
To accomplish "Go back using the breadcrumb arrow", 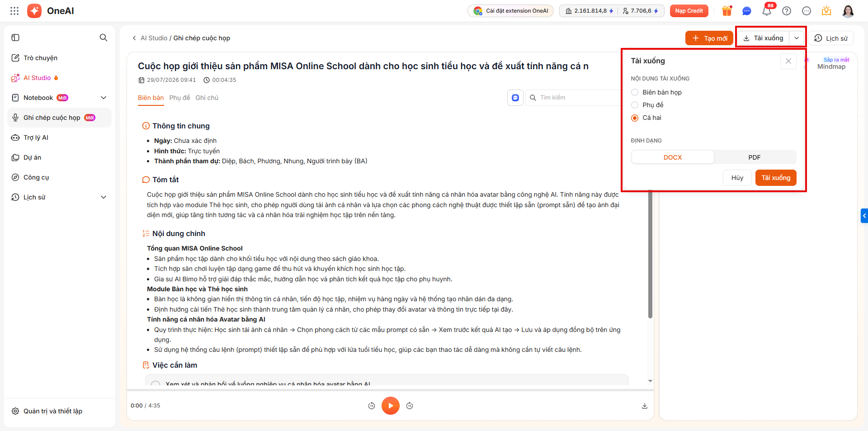I will [x=134, y=38].
